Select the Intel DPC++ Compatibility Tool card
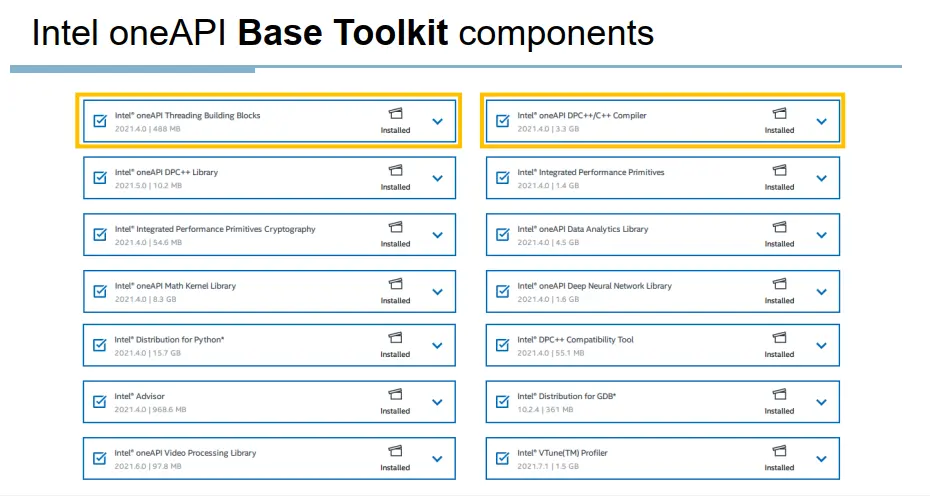Image resolution: width=930 pixels, height=496 pixels. pyautogui.click(x=660, y=345)
